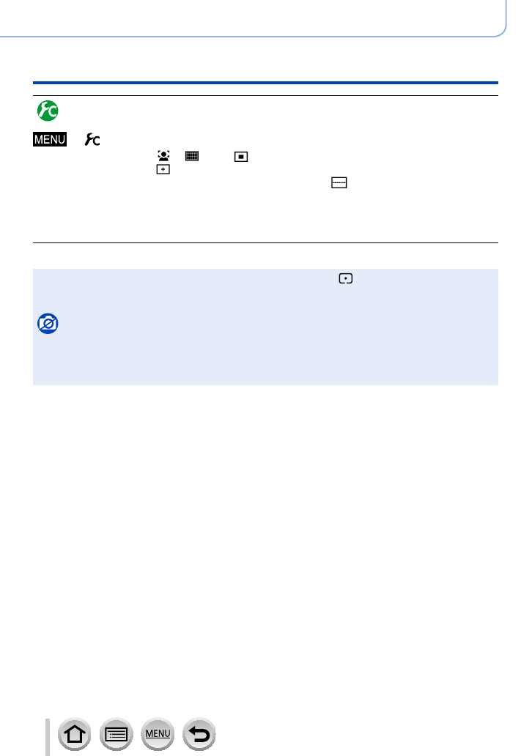Select the black wrench-C Custom icon
This screenshot has height=756, width=532.
pos(92,139)
